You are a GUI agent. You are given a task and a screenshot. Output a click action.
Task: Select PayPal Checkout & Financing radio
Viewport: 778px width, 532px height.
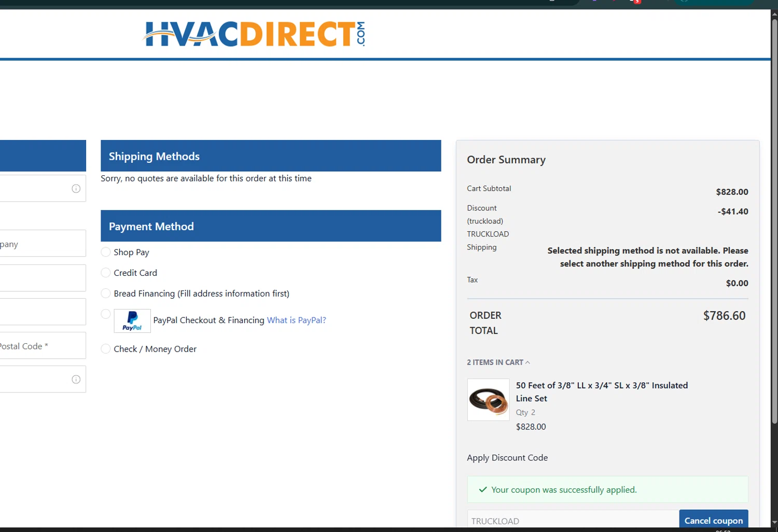point(106,314)
